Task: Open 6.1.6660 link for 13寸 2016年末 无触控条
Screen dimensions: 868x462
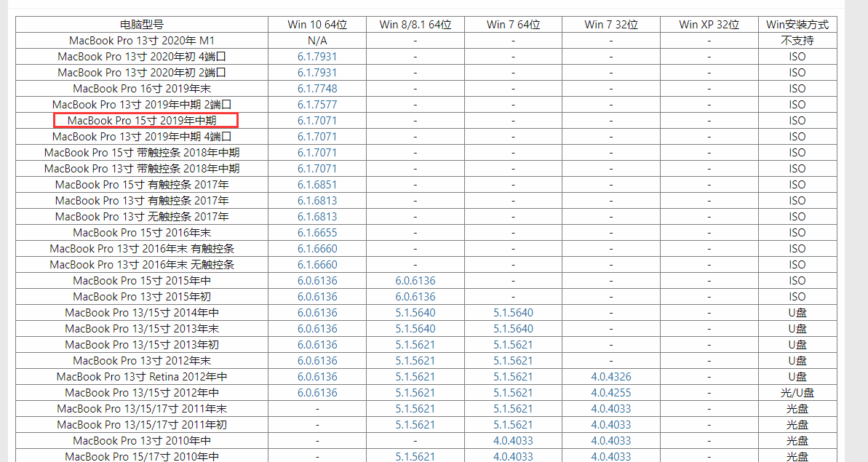Action: pos(317,265)
